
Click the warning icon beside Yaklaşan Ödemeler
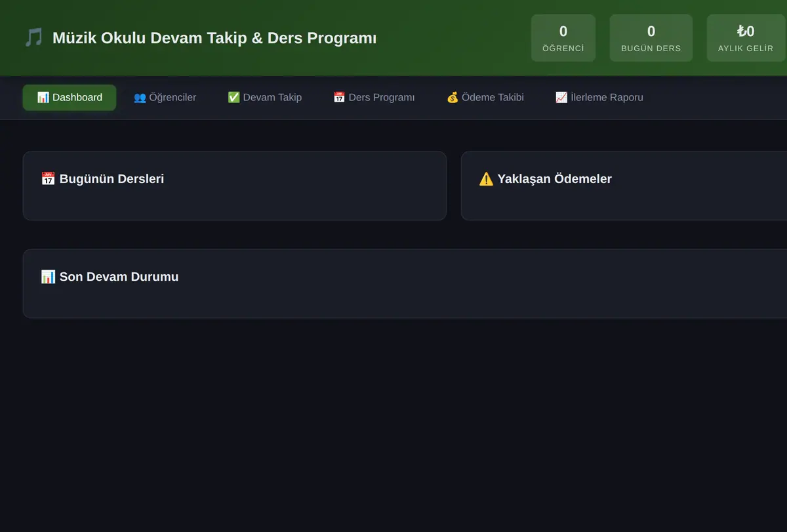point(486,178)
